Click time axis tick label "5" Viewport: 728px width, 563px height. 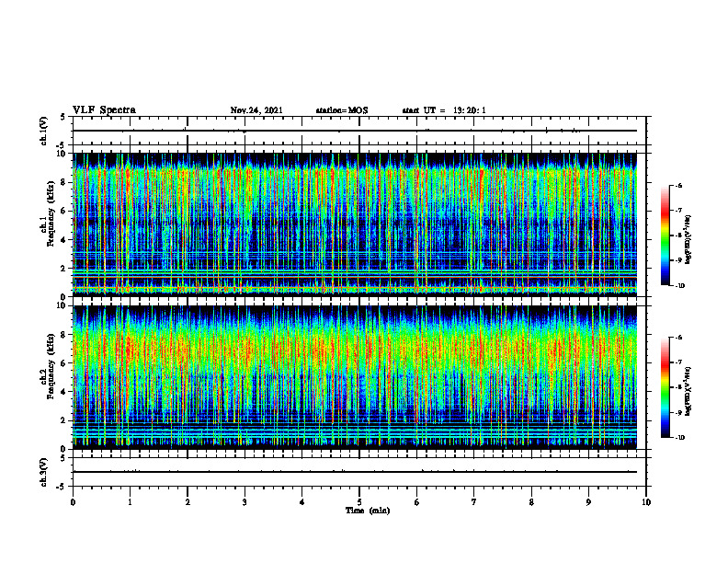point(359,502)
